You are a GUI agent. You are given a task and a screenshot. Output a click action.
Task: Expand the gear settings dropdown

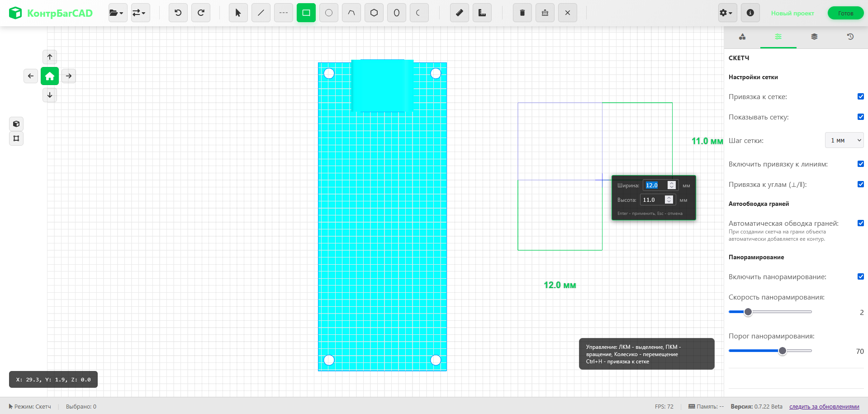(726, 13)
